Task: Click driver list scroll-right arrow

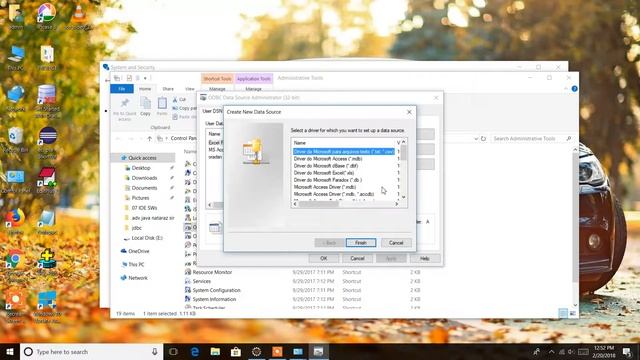Action: pyautogui.click(x=397, y=204)
